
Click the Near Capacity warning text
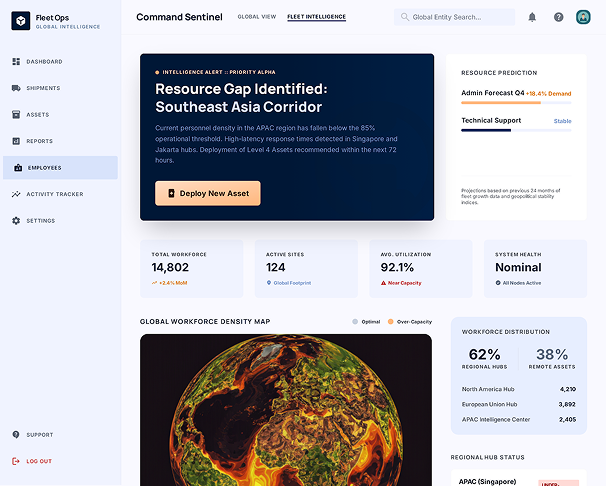[x=405, y=283]
